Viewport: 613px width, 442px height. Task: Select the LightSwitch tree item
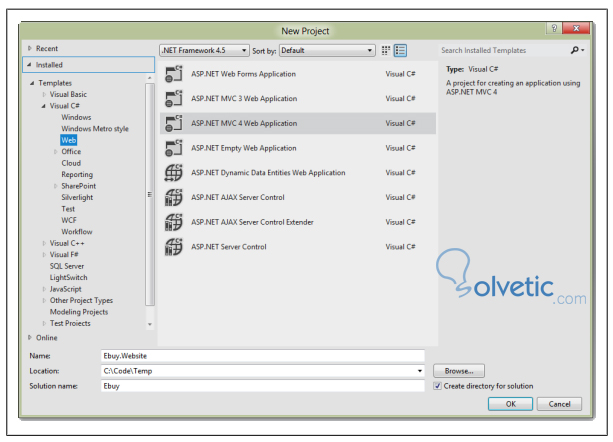click(68, 277)
